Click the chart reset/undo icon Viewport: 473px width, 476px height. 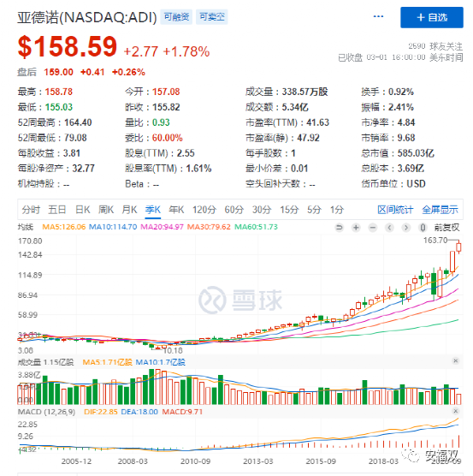coord(340,227)
